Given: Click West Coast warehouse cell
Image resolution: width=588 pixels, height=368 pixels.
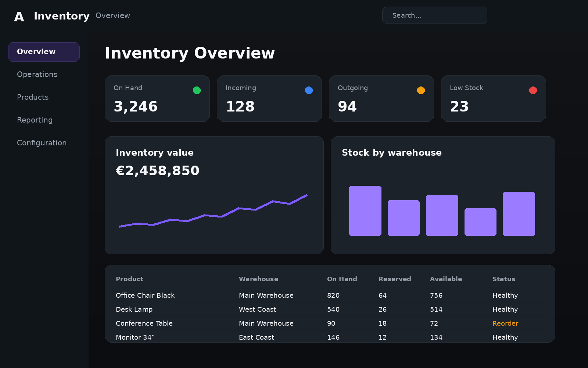Looking at the screenshot, I should coord(257,309).
